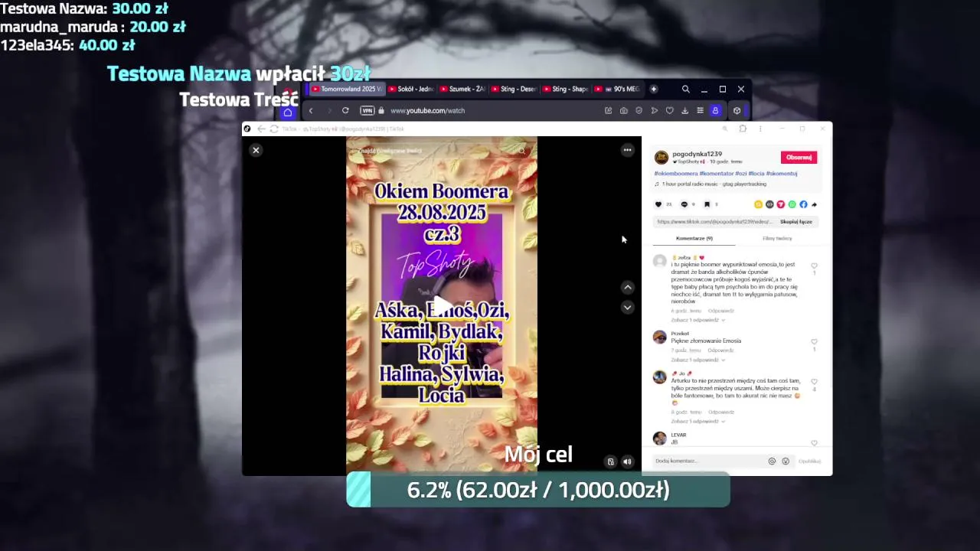This screenshot has height=551, width=980.
Task: Open the browser profile account icon
Action: [x=715, y=111]
